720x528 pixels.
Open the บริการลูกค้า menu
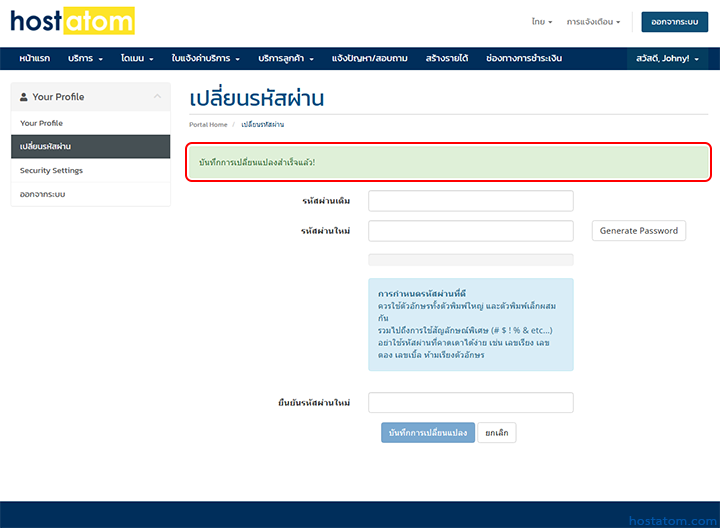click(x=285, y=59)
